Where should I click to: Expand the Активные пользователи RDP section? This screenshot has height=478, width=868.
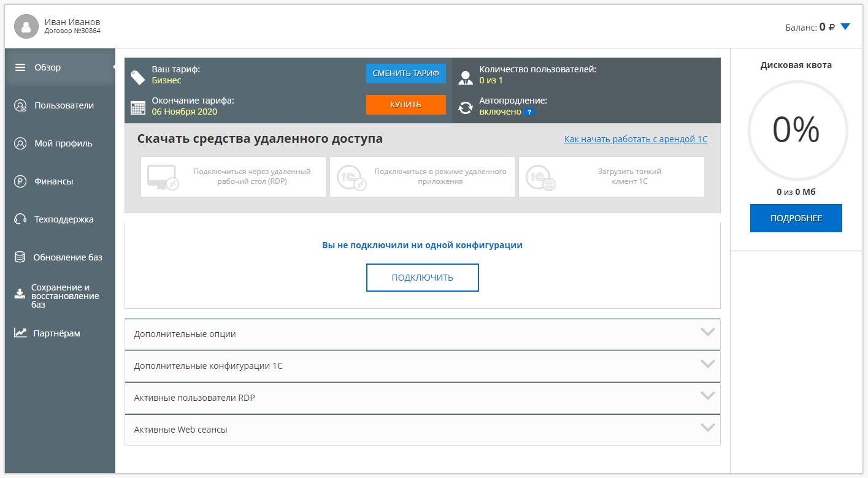707,396
